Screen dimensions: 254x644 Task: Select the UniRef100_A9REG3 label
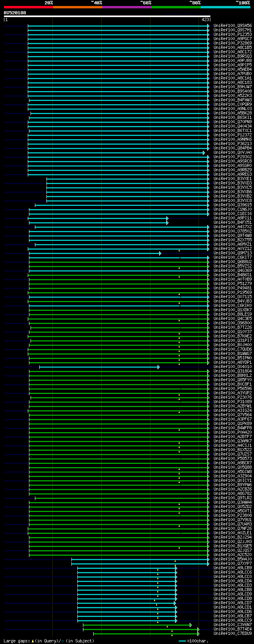point(233,175)
